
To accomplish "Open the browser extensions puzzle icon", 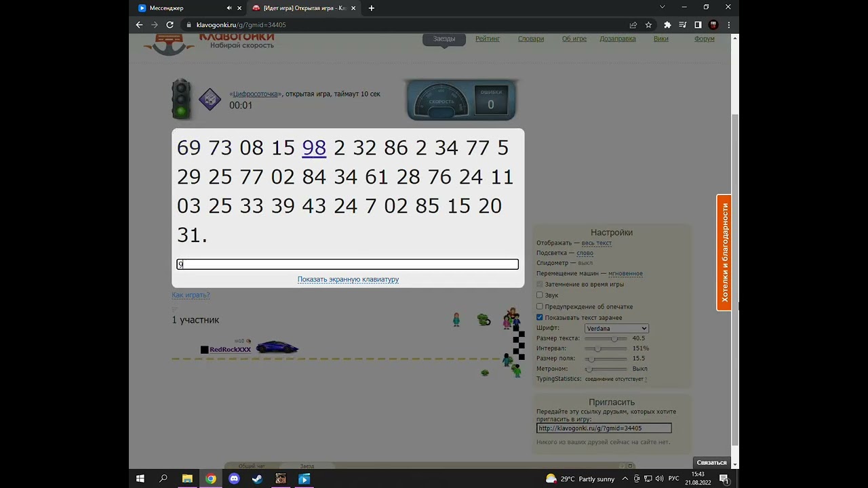I will click(667, 24).
